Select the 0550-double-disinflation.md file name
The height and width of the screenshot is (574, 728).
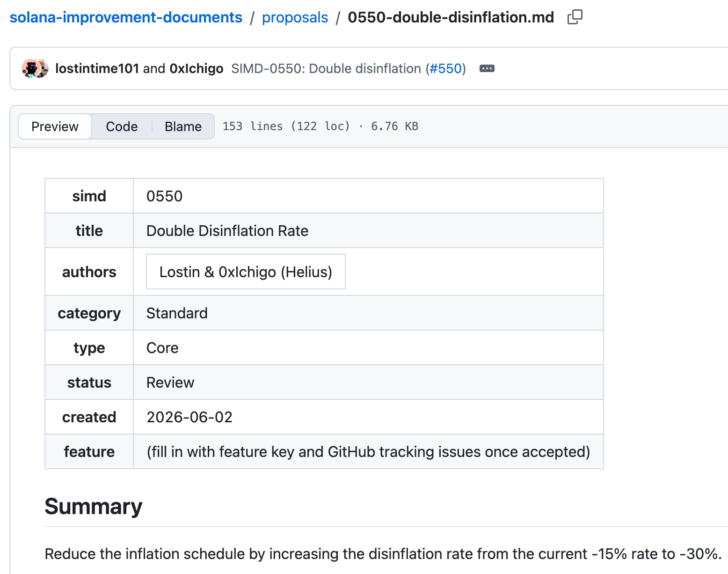point(451,17)
